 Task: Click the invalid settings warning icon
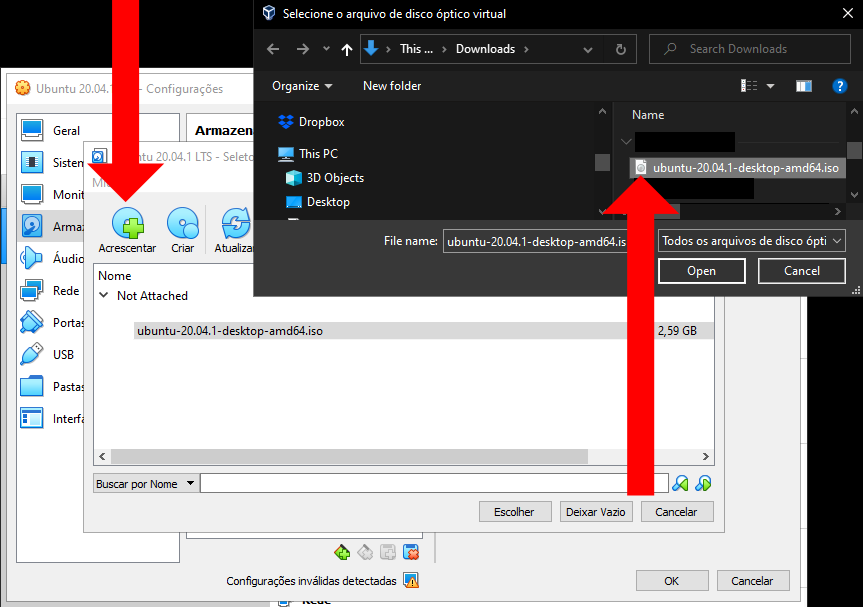411,581
